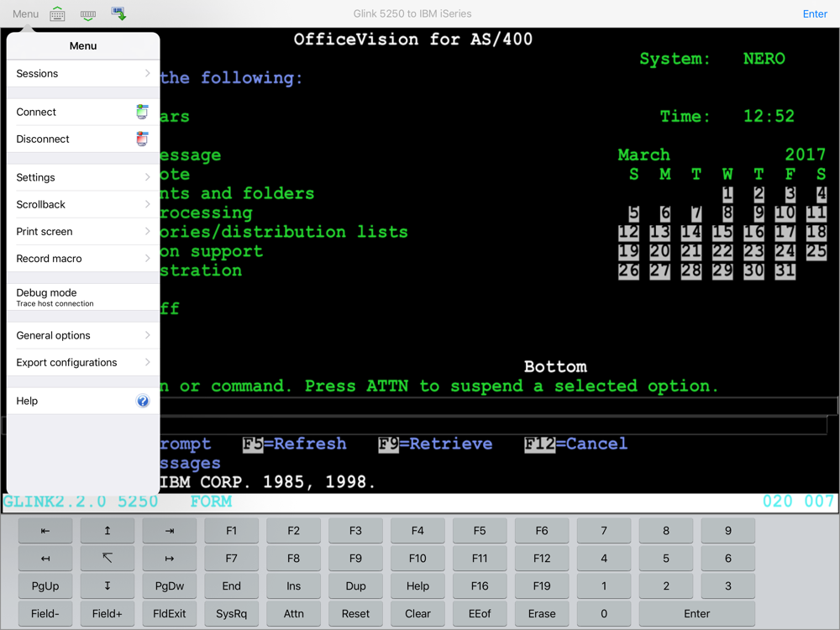Click the back-tab arrow key
This screenshot has height=630, width=840.
[45, 531]
